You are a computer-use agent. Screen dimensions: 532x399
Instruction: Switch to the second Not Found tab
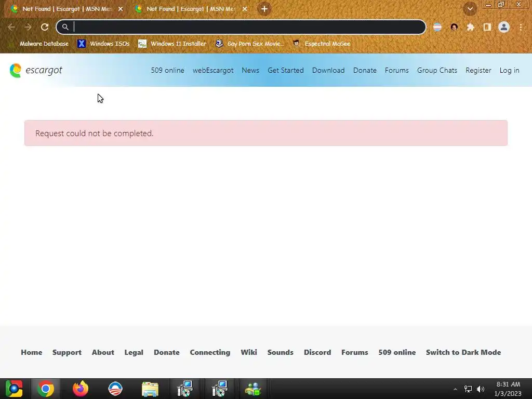(191, 9)
